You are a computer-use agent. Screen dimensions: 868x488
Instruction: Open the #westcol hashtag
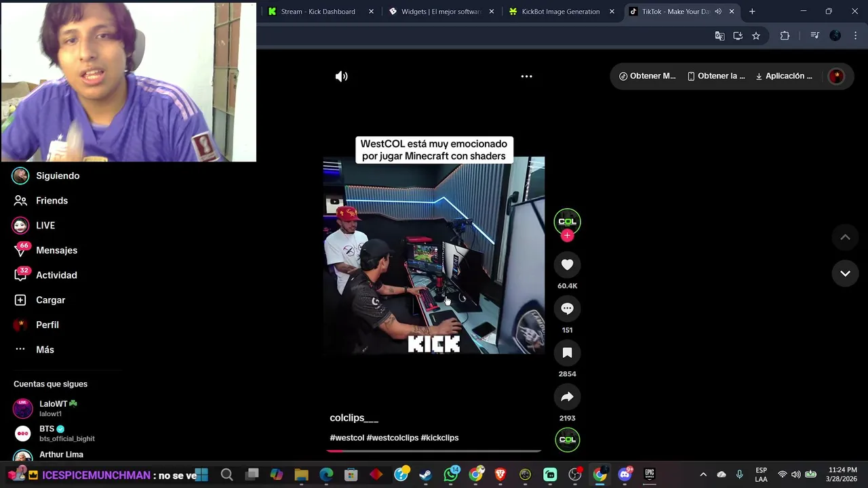tap(347, 438)
